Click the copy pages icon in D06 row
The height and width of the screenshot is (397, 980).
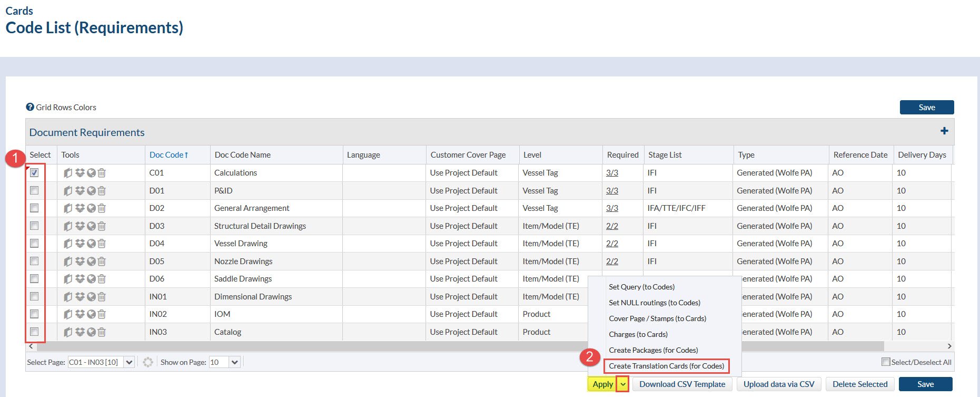point(68,279)
